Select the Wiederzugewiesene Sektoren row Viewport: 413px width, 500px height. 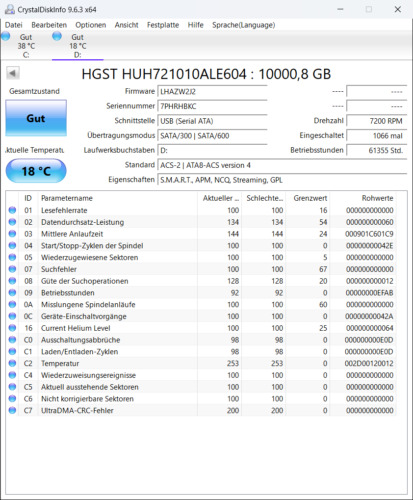(201, 257)
